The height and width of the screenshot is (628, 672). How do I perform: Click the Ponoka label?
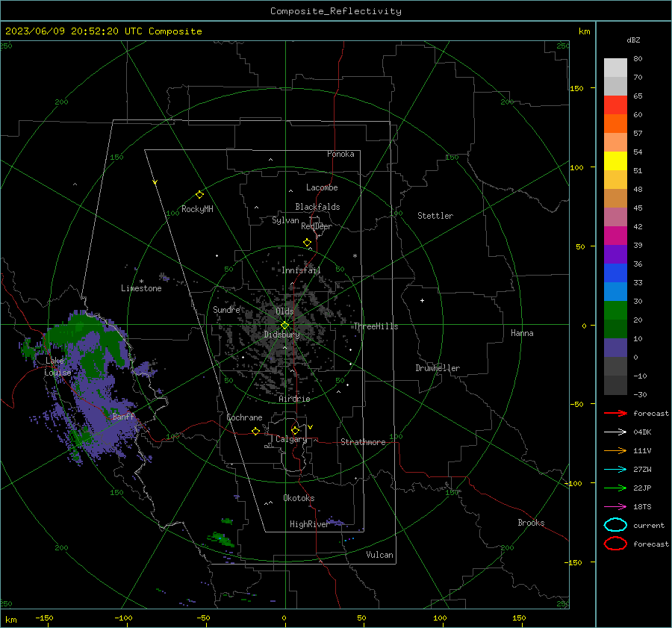click(x=340, y=155)
